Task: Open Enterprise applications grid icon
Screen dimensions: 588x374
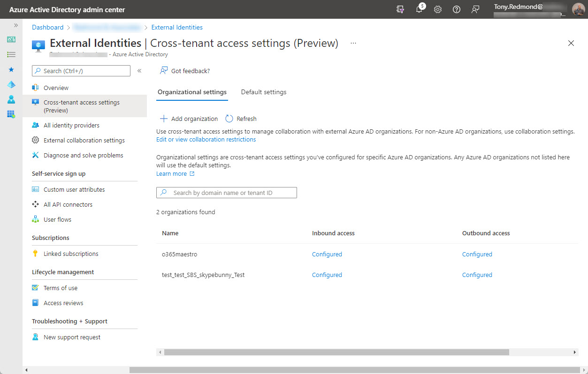Action: coord(11,114)
